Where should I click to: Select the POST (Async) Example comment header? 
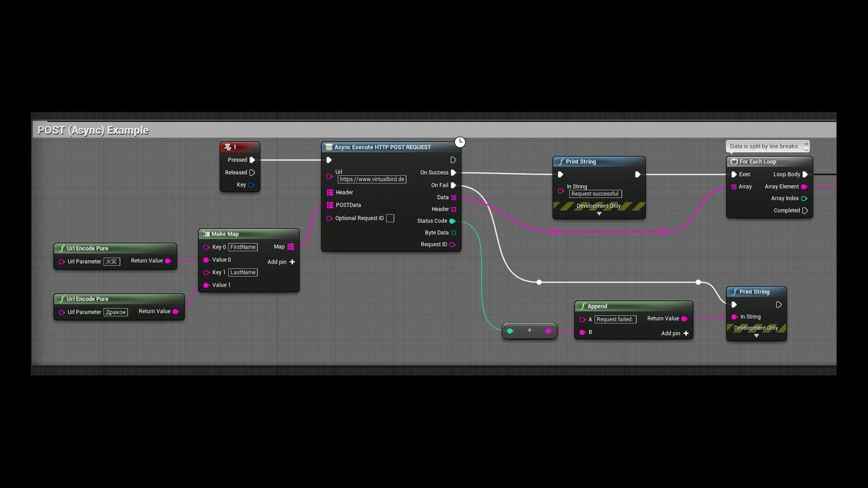(94, 130)
